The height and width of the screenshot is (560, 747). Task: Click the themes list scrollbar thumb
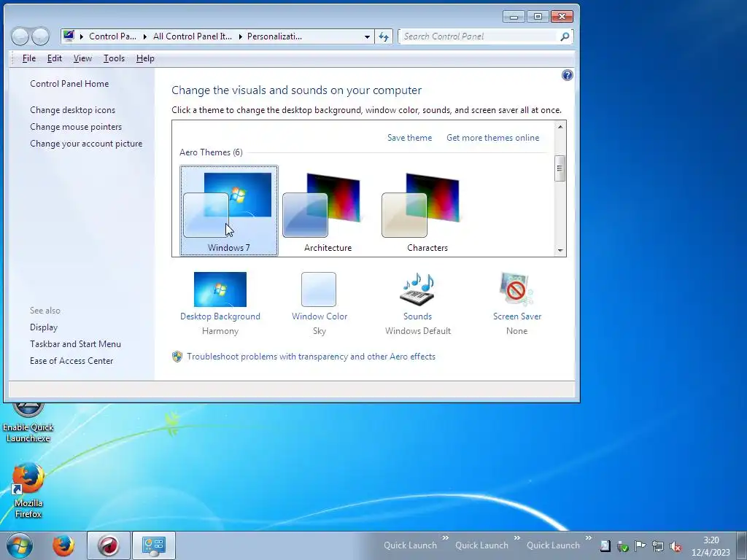click(560, 168)
